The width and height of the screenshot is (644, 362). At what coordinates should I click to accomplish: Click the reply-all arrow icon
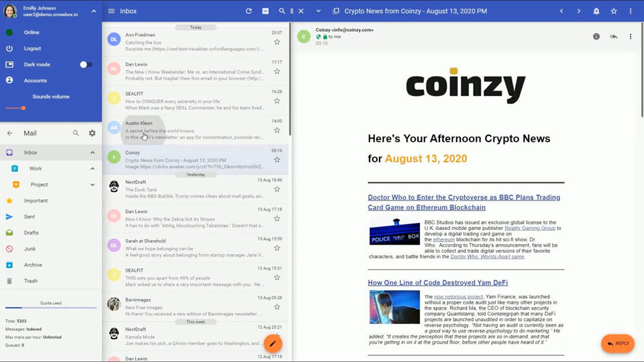[x=613, y=36]
